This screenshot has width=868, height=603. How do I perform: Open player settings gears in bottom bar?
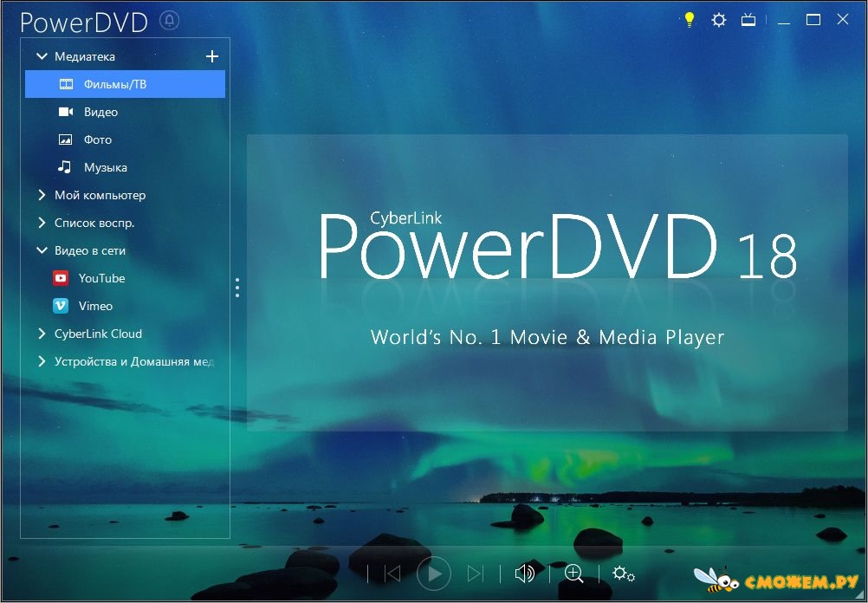(x=624, y=574)
